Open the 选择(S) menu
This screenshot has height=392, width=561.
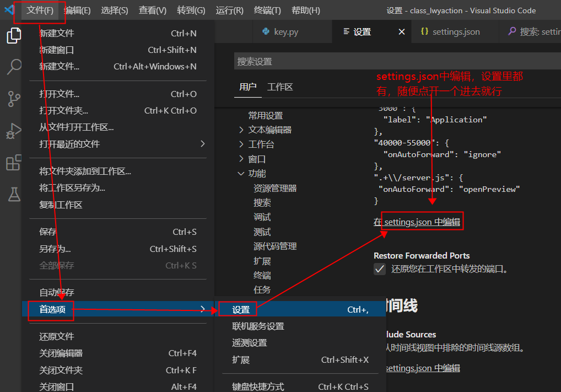point(115,10)
